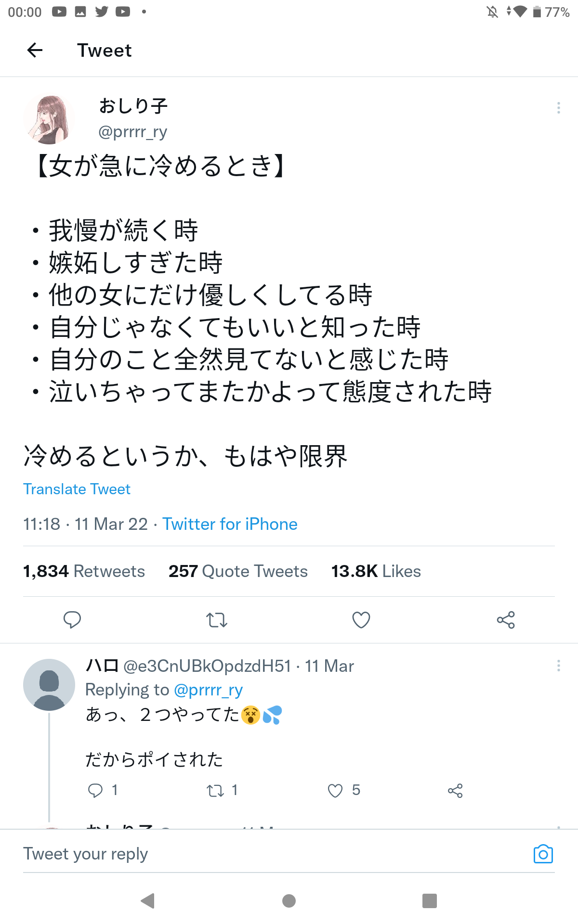Open the ハロ reply's three-dot menu
This screenshot has height=924, width=578.
click(x=558, y=666)
